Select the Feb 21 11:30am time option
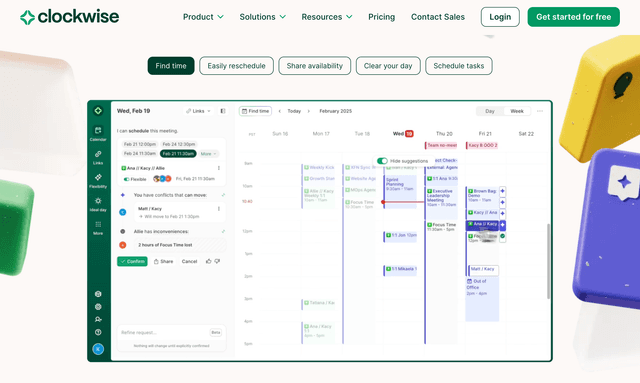 coord(178,154)
